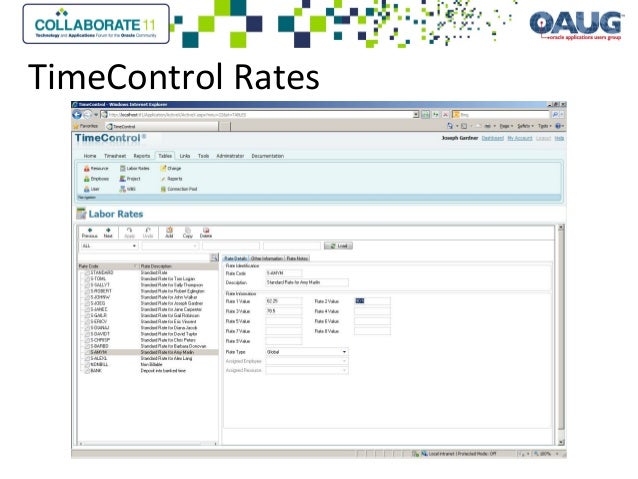Select the Tables menu tab
This screenshot has width=638, height=479.
coord(165,156)
